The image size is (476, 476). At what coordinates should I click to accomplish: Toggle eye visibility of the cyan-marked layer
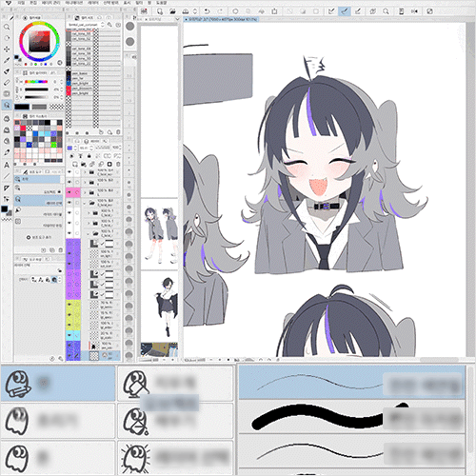click(x=69, y=334)
